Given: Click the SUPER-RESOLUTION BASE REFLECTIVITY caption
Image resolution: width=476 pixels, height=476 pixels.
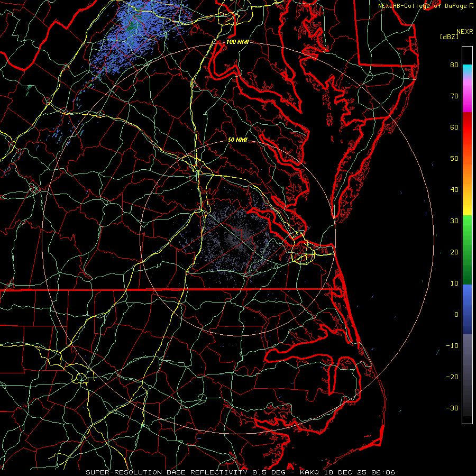Looking at the screenshot, I should [167, 472].
